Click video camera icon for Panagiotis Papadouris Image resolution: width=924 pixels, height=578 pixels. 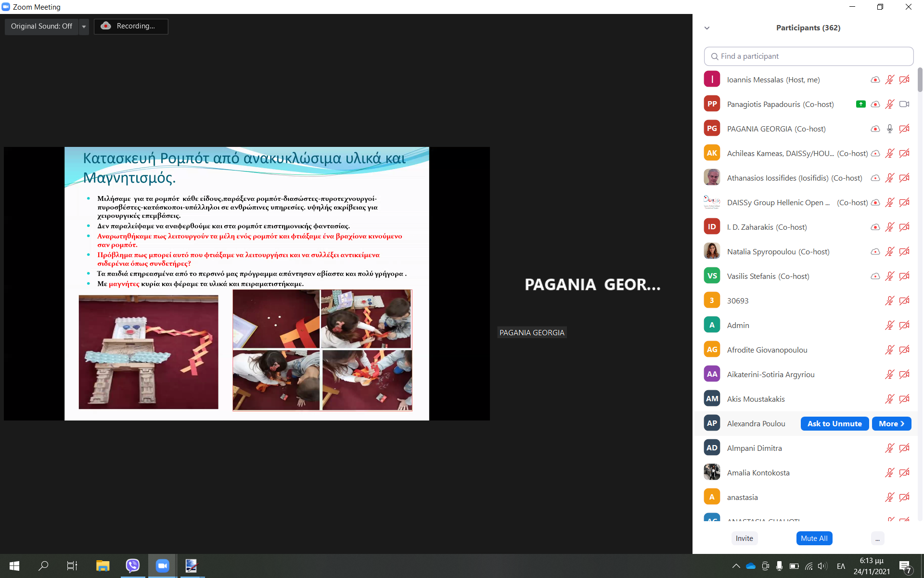pos(904,104)
